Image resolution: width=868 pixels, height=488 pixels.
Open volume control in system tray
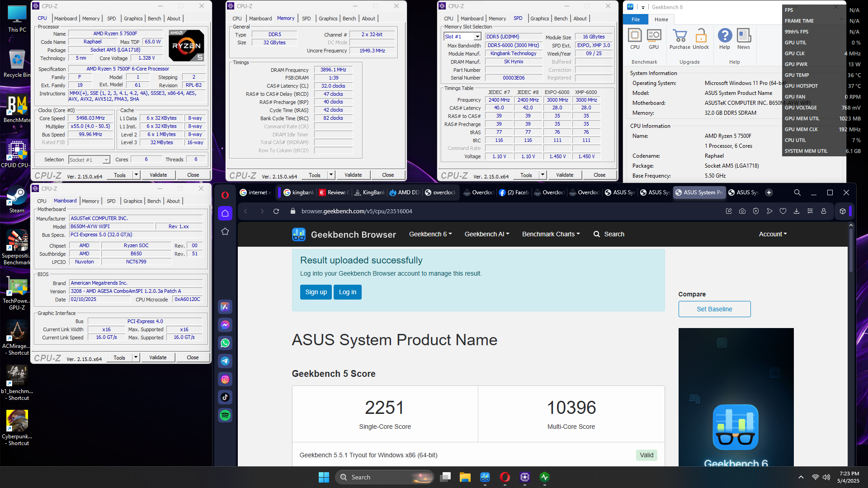point(826,477)
